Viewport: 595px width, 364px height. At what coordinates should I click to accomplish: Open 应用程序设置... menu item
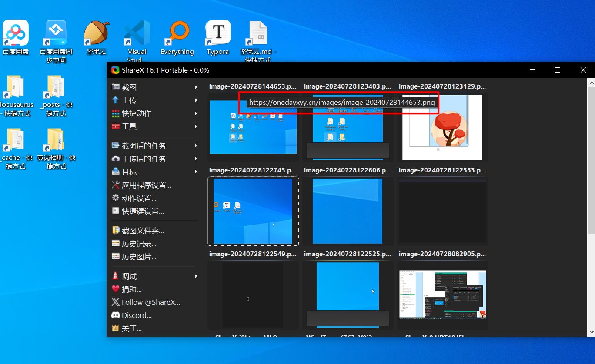[146, 185]
